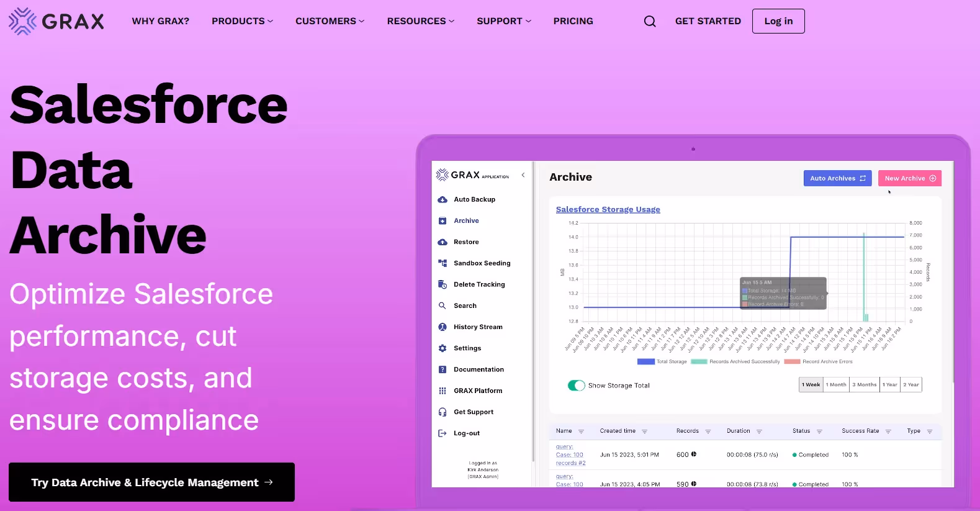Click the Archive sidebar icon

tap(443, 220)
